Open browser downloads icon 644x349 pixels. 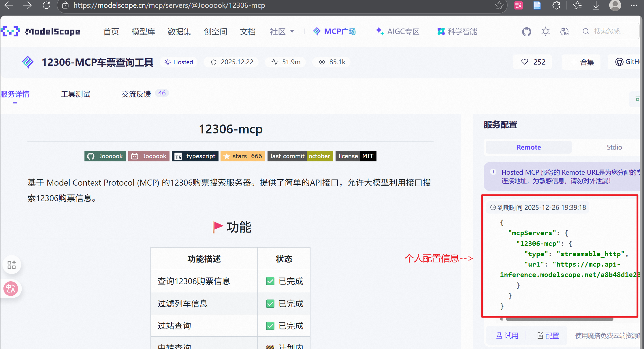pyautogui.click(x=596, y=5)
